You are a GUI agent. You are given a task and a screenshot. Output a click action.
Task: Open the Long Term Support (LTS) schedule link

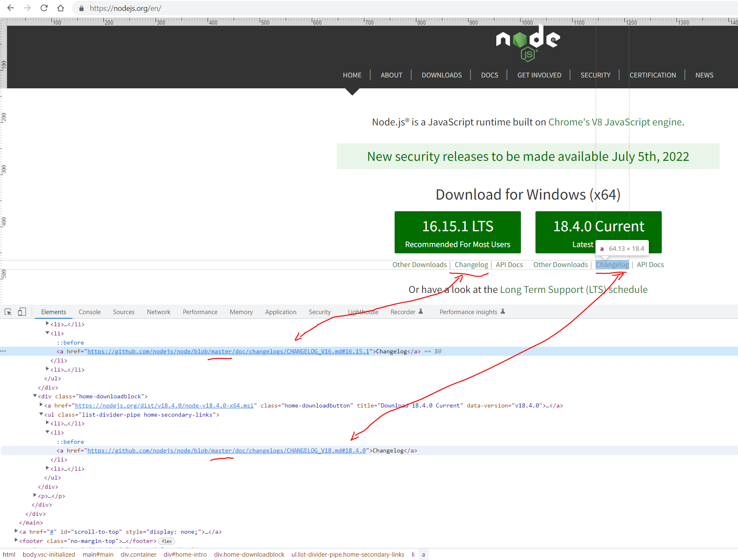573,289
